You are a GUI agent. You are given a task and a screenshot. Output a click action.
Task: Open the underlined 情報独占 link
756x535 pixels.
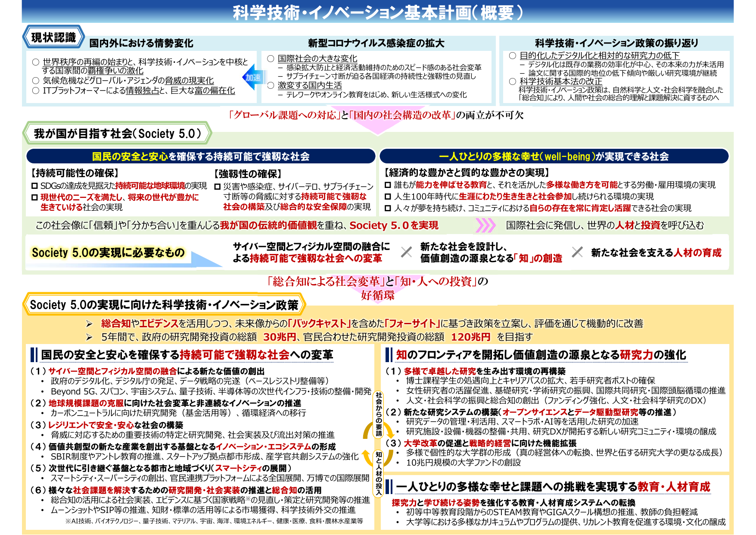(x=143, y=91)
